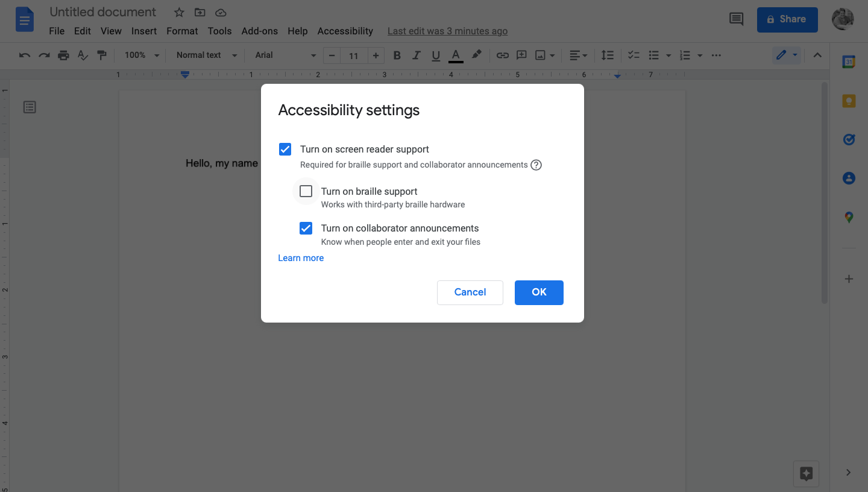Open the Normal text style dropdown
This screenshot has width=868, height=492.
point(207,55)
